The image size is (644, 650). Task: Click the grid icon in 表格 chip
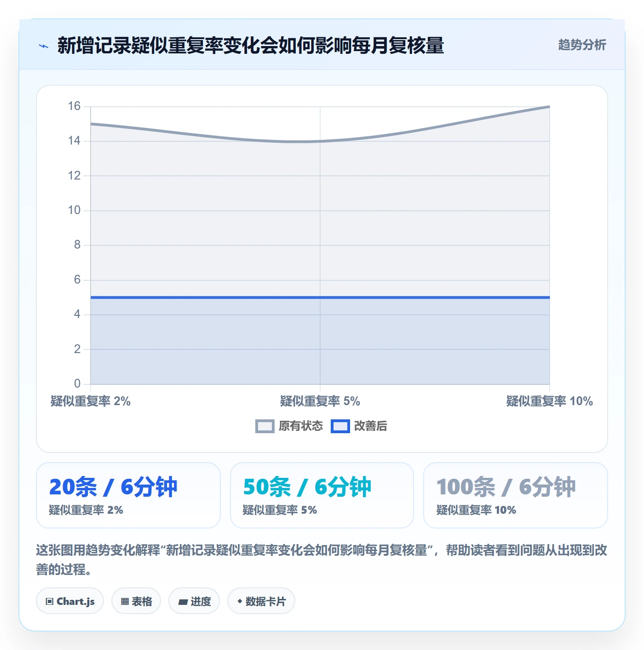[125, 601]
